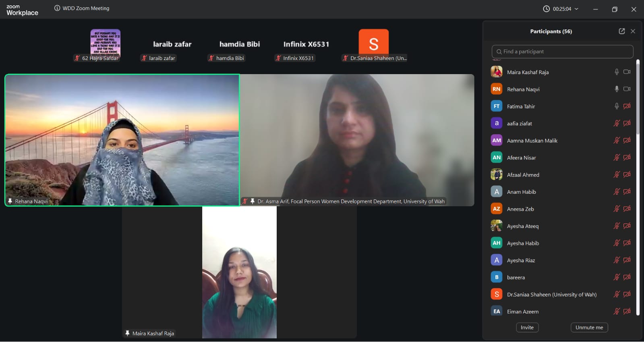Click the microphone icon for Maira Kashaf Raja
Screen dimensions: 644x342
pos(616,72)
